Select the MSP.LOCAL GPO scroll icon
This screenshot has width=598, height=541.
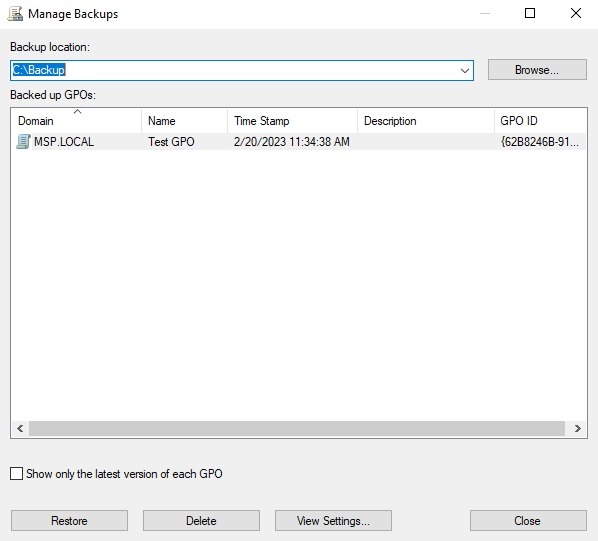[x=23, y=141]
